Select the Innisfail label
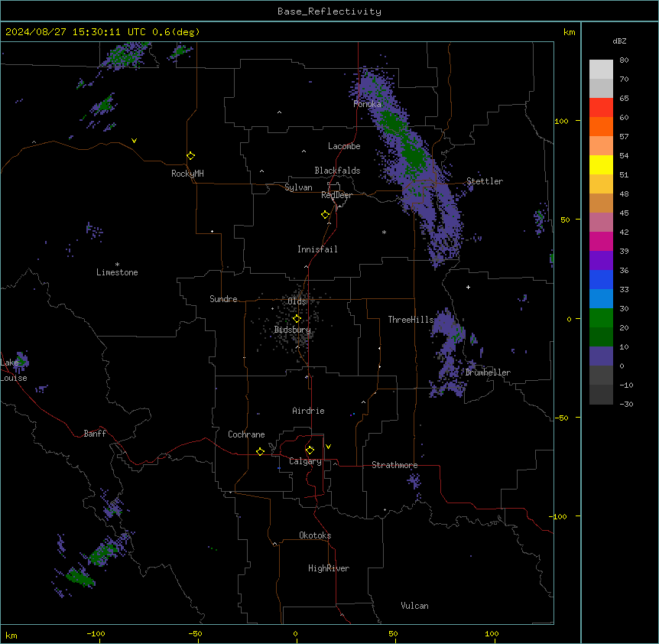Image resolution: width=659 pixels, height=644 pixels. pyautogui.click(x=317, y=249)
